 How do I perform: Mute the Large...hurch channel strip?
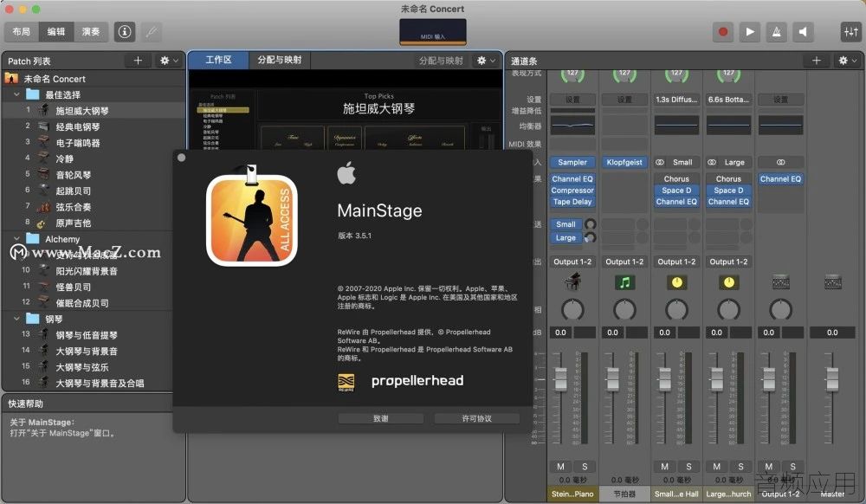[716, 467]
